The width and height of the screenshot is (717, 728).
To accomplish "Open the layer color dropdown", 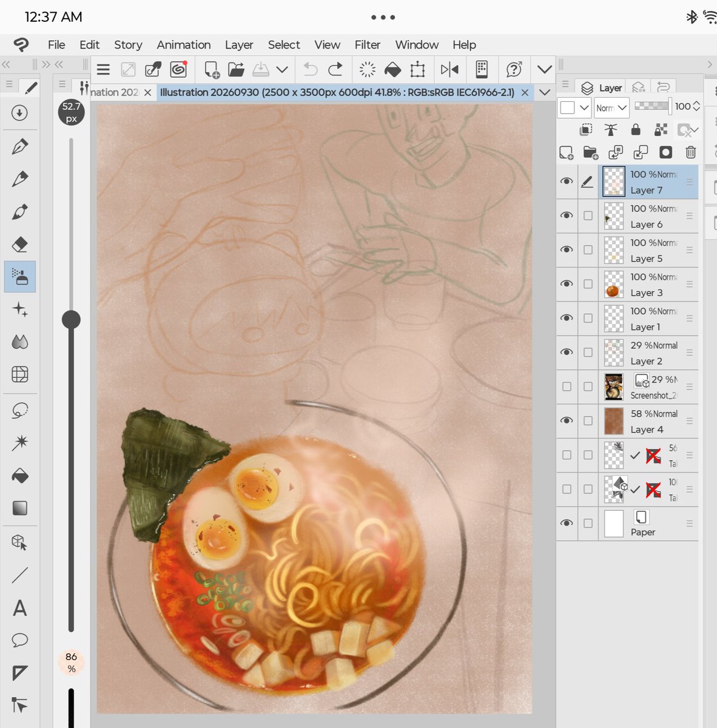I will pos(574,107).
